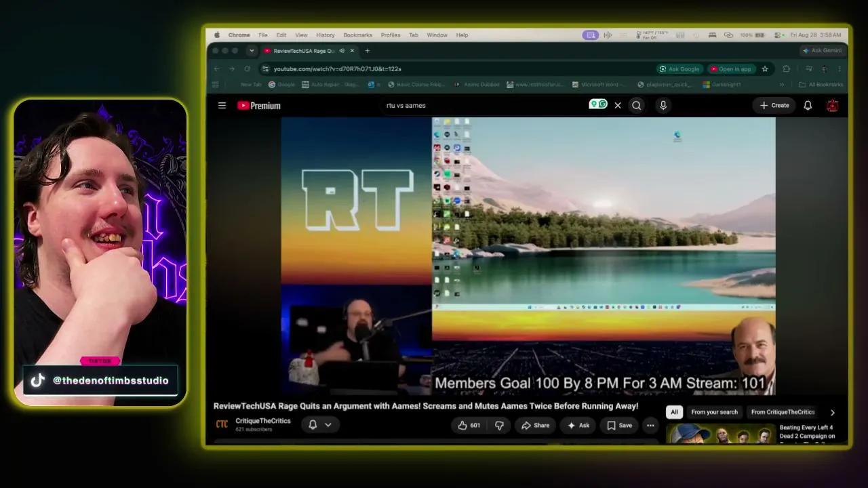Open the Microsoft Word bookmark
The height and width of the screenshot is (488, 868).
599,85
